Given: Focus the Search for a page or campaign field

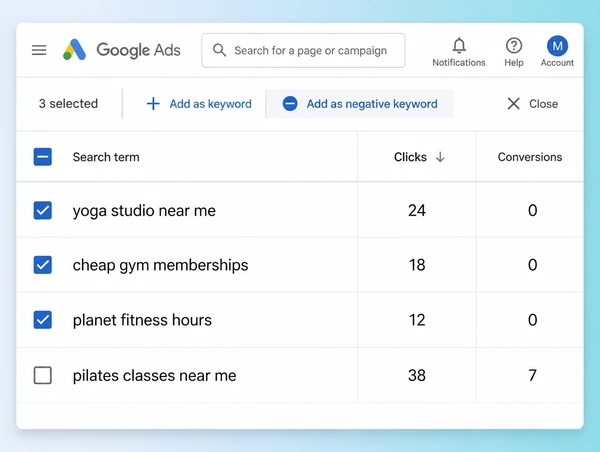Looking at the screenshot, I should tap(303, 50).
